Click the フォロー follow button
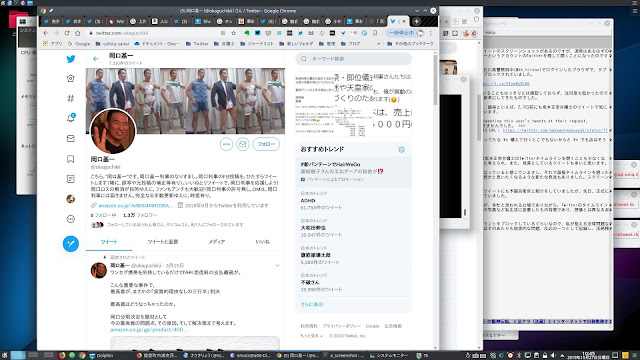640x360 pixels. click(266, 144)
